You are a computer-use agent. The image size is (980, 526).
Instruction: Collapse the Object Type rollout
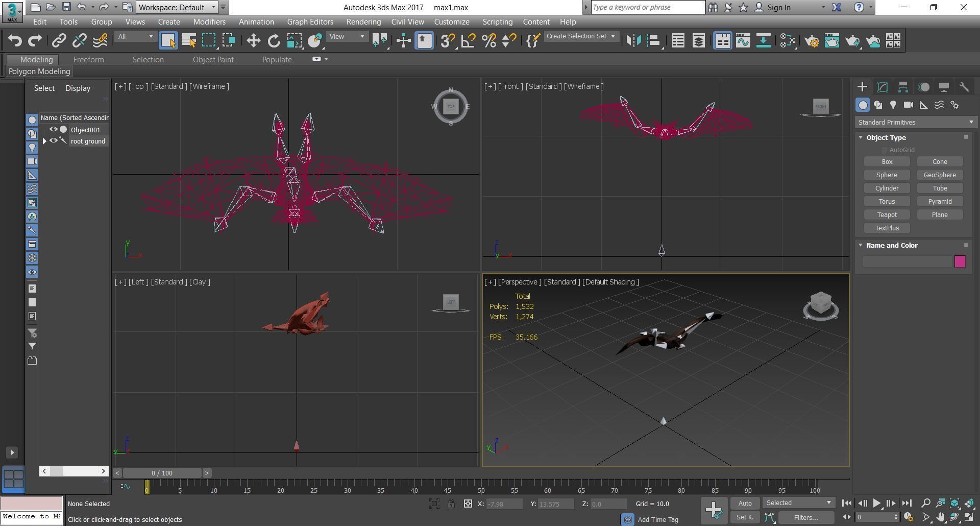click(x=861, y=138)
